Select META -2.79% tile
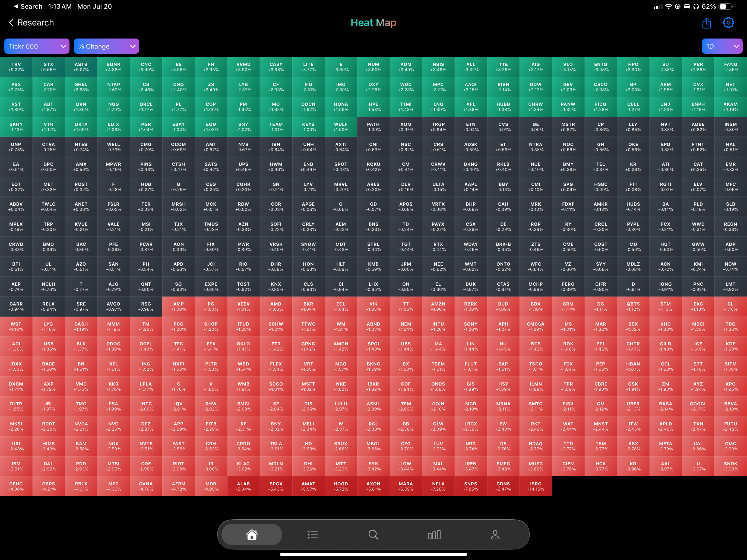This screenshot has height=560, width=747. coord(666,446)
